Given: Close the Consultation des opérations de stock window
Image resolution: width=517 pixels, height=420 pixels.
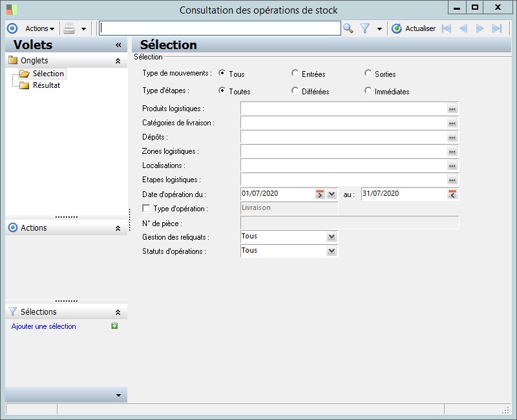Looking at the screenshot, I should [498, 8].
